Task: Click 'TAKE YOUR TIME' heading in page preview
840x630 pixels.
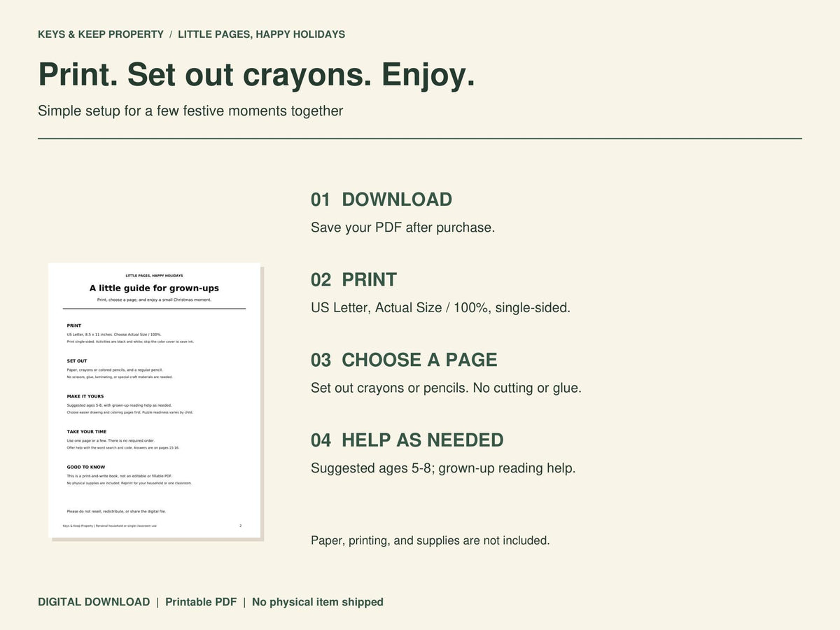Action: click(x=86, y=432)
